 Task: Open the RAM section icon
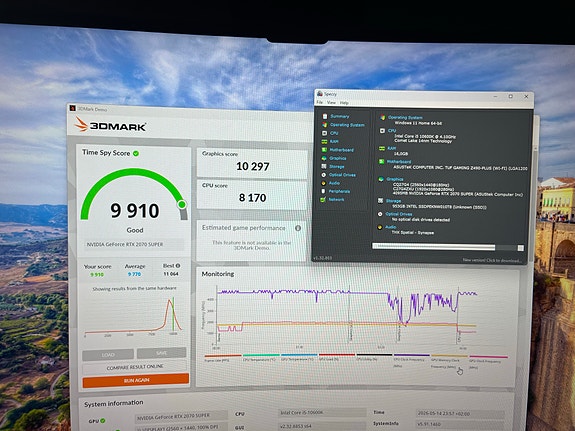tap(325, 142)
